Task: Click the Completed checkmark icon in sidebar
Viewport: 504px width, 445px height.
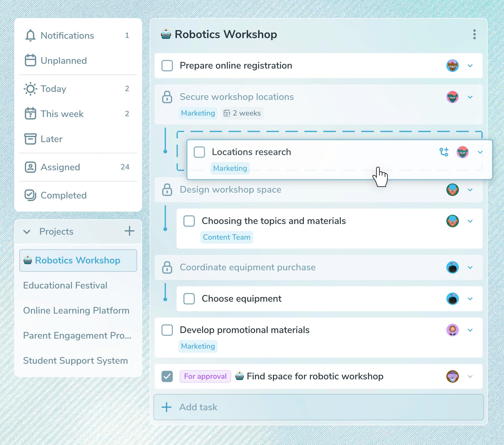Action: coord(30,195)
